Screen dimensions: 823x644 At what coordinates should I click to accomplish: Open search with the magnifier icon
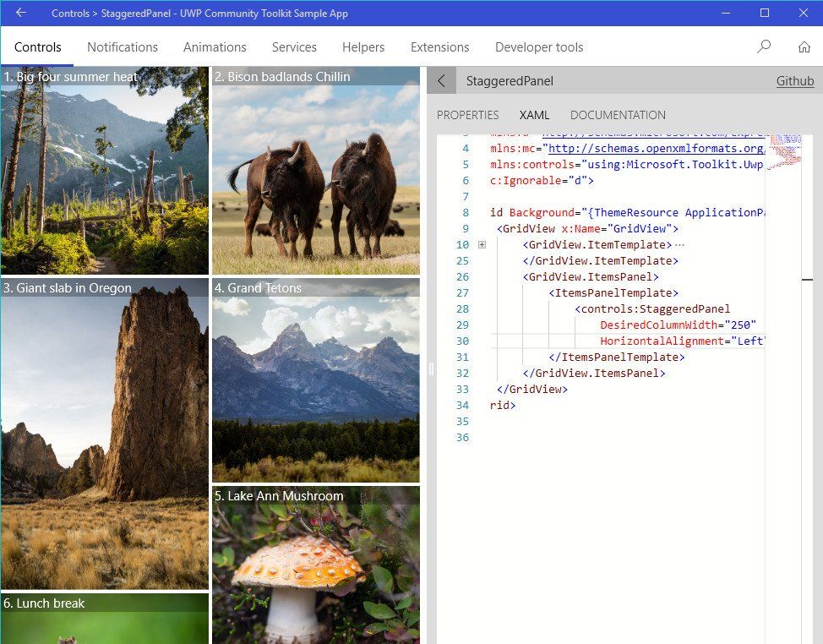[x=763, y=47]
